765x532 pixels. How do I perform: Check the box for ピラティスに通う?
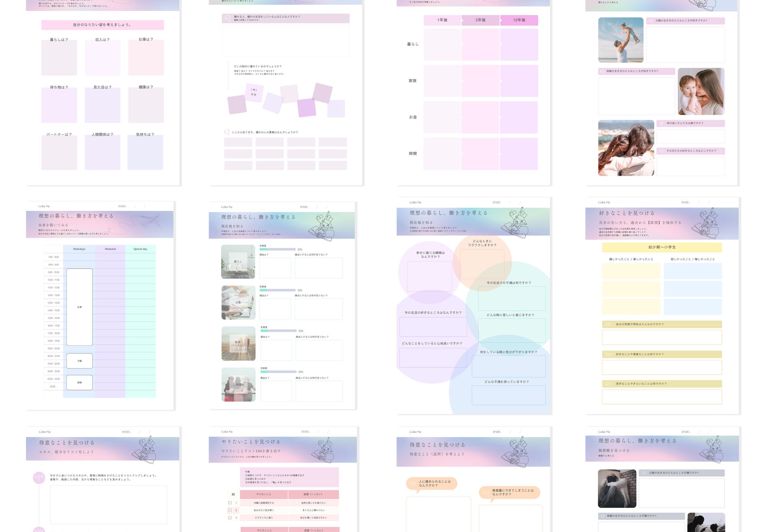(230, 518)
